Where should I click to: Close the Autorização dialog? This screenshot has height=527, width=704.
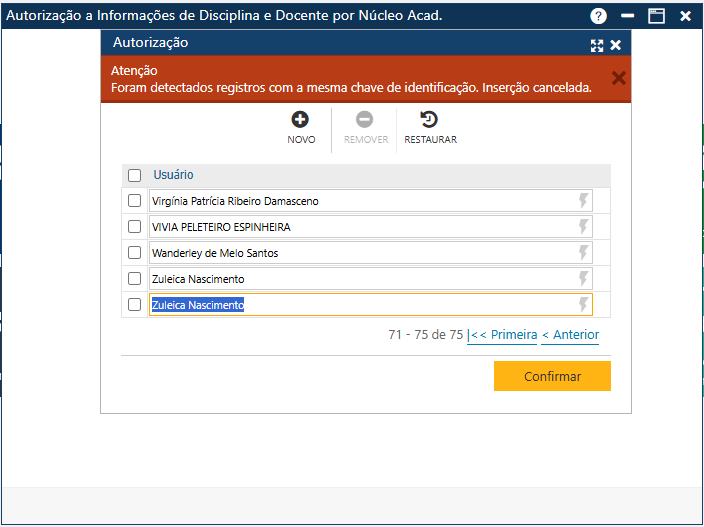(x=616, y=45)
